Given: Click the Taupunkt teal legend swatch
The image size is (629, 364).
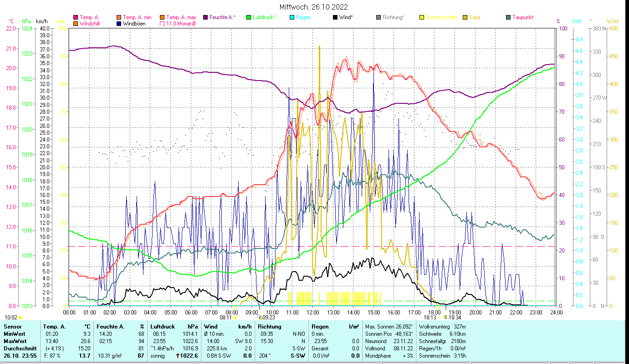Looking at the screenshot, I should click(x=508, y=17).
